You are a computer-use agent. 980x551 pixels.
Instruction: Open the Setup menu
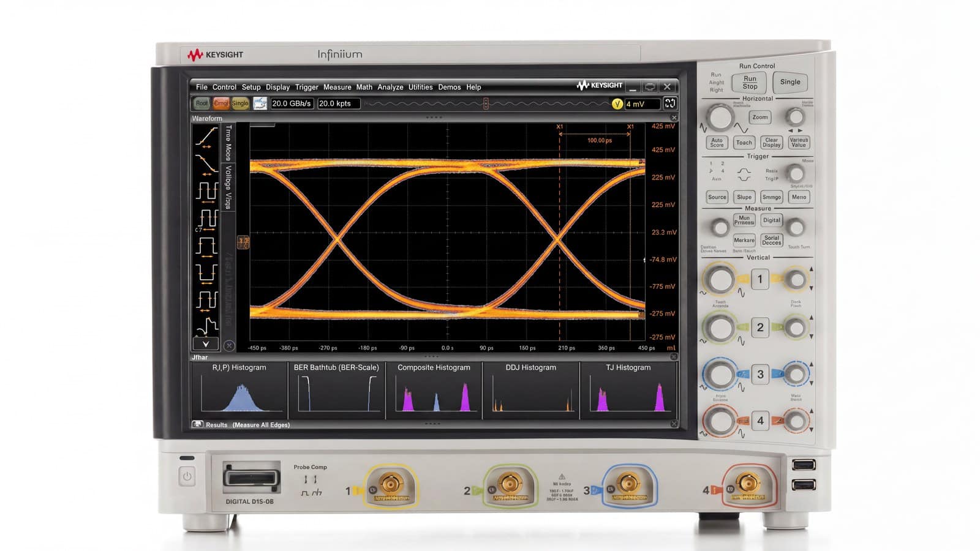coord(251,87)
